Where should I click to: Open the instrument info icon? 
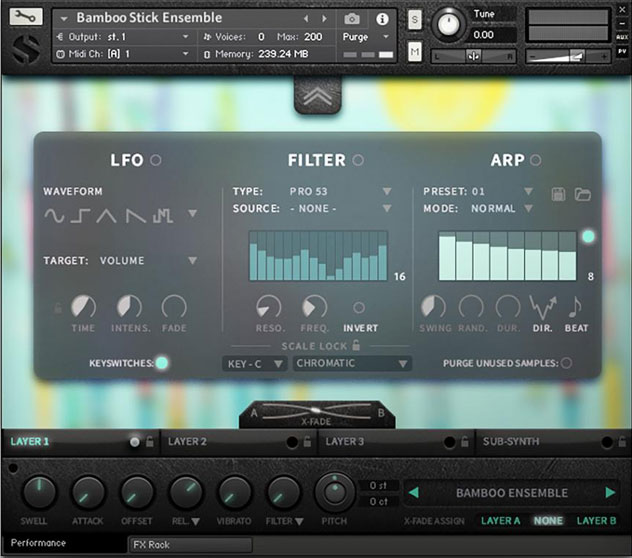pos(381,19)
